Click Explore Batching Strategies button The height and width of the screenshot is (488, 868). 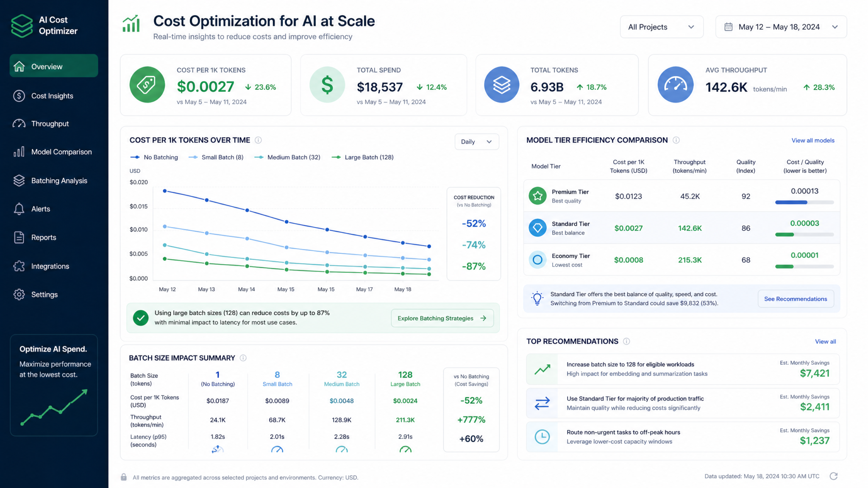tap(442, 319)
